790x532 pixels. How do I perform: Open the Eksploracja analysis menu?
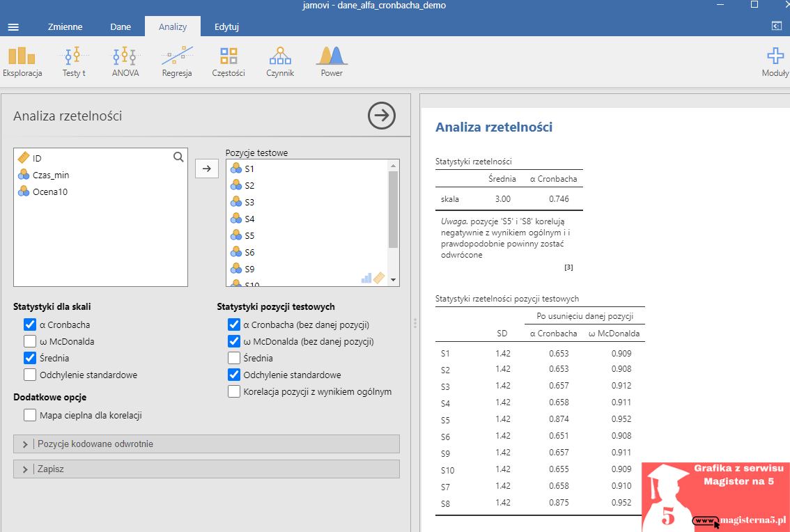point(22,61)
